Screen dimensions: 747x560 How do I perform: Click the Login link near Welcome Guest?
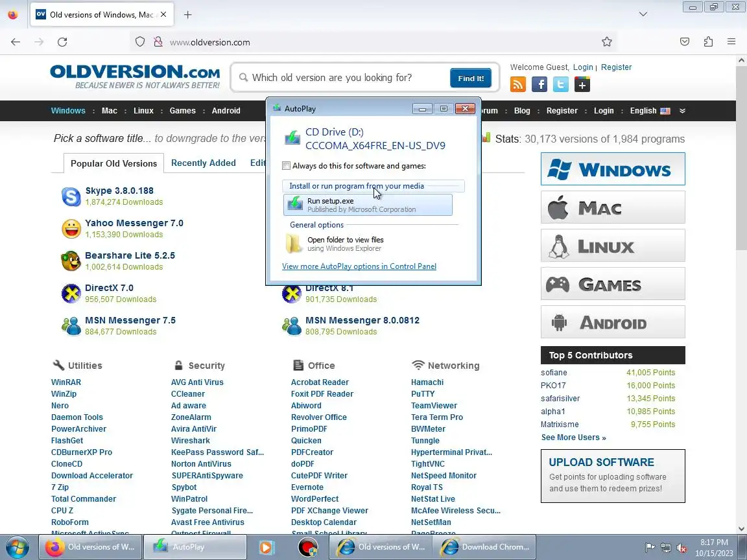[x=583, y=67]
